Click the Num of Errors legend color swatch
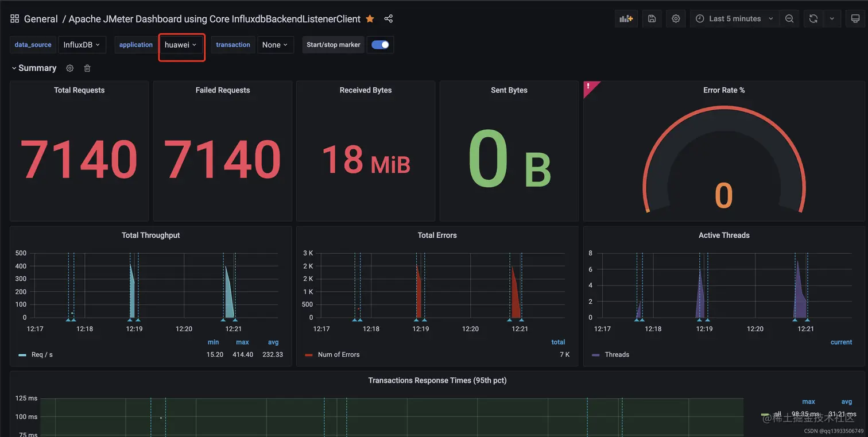The width and height of the screenshot is (868, 437). pos(309,355)
